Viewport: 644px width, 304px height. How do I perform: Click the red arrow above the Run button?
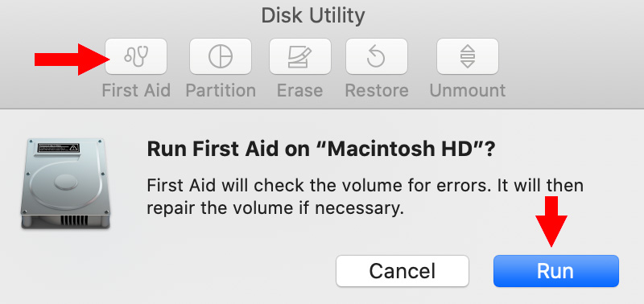551,221
